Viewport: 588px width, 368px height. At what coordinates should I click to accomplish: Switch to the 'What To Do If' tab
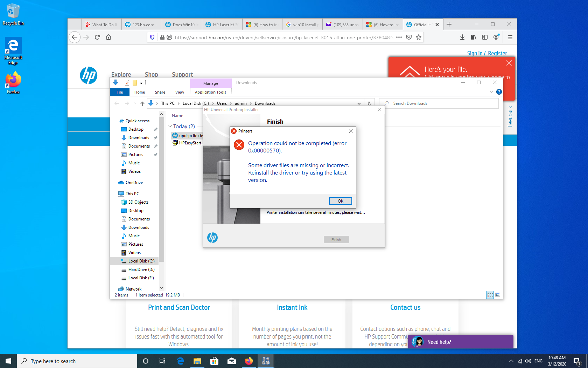(x=102, y=25)
